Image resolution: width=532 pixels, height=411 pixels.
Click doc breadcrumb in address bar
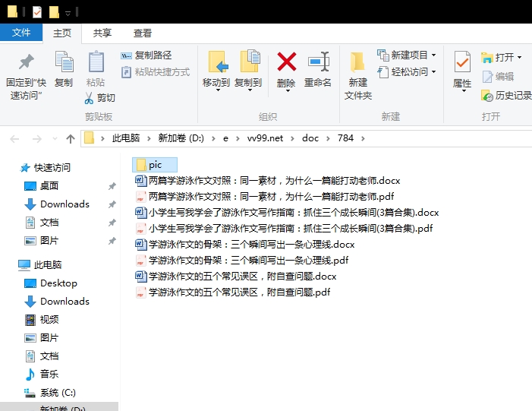310,138
